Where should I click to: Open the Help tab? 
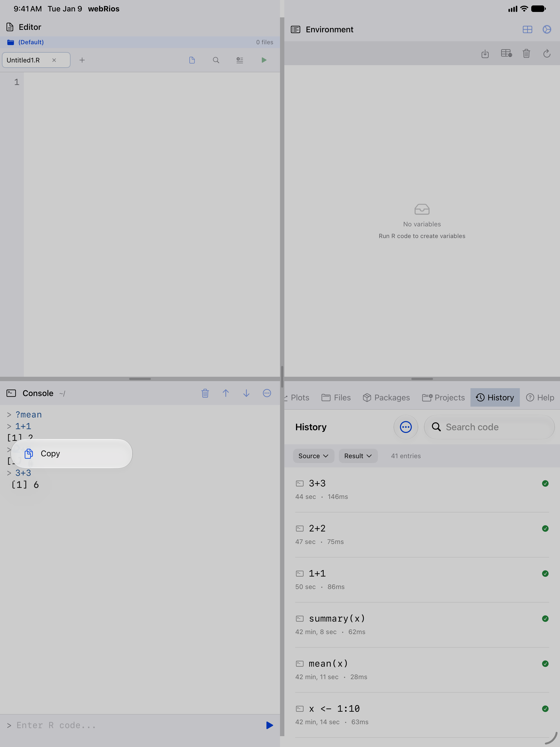tap(540, 397)
